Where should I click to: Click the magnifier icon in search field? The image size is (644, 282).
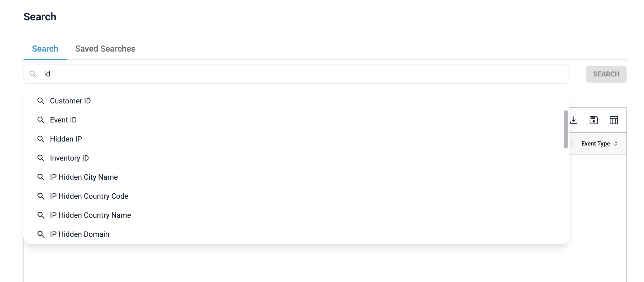coord(33,74)
